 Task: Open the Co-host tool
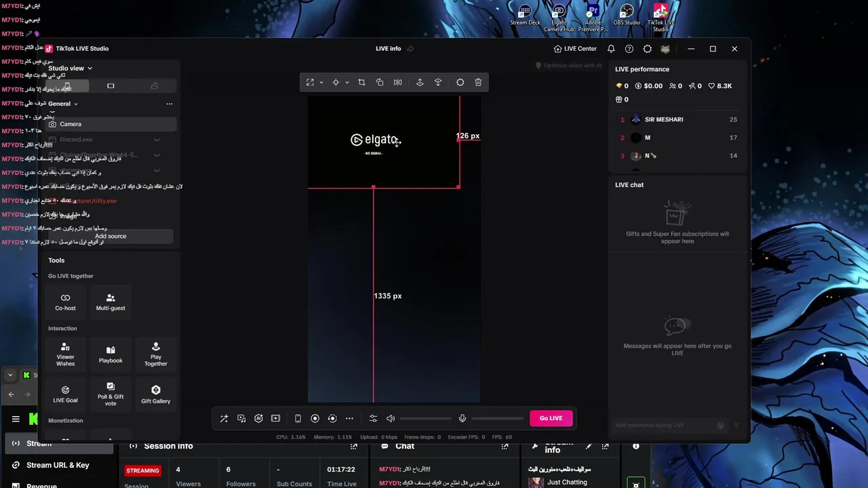coord(65,302)
